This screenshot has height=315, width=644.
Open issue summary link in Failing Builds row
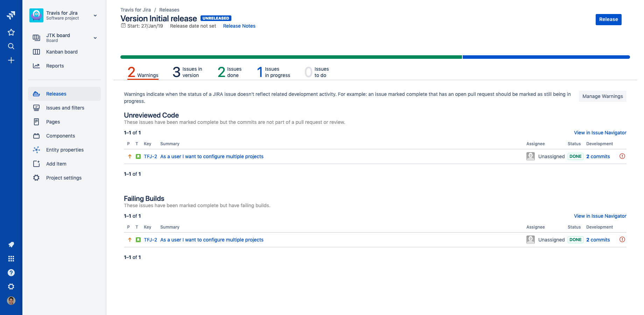click(x=212, y=240)
